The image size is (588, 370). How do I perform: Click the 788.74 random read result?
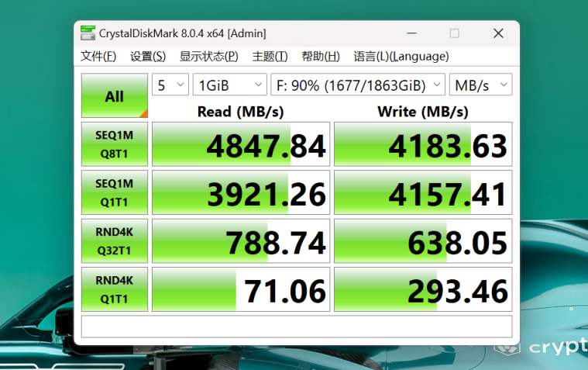[x=241, y=241]
